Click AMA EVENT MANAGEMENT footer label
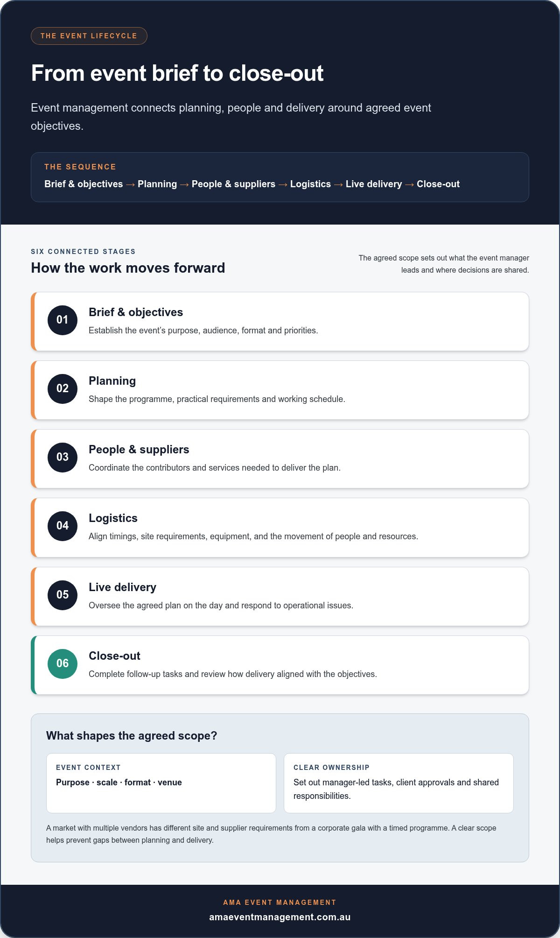560x938 pixels. [280, 903]
